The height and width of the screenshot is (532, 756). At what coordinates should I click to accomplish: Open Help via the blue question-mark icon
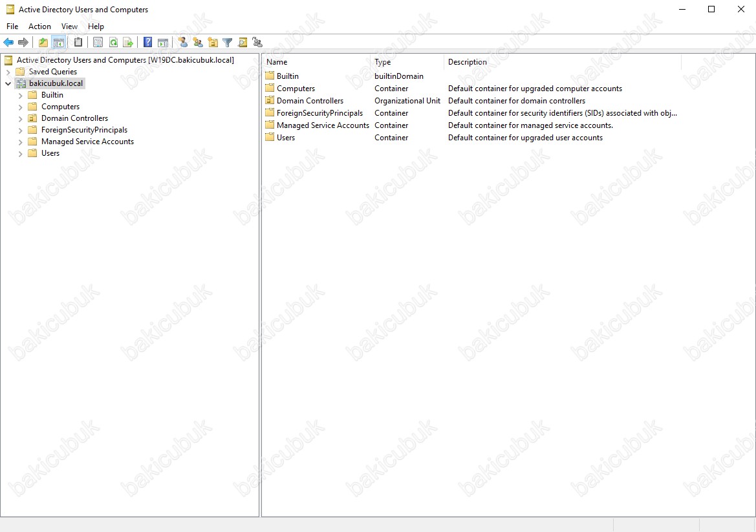(x=148, y=43)
